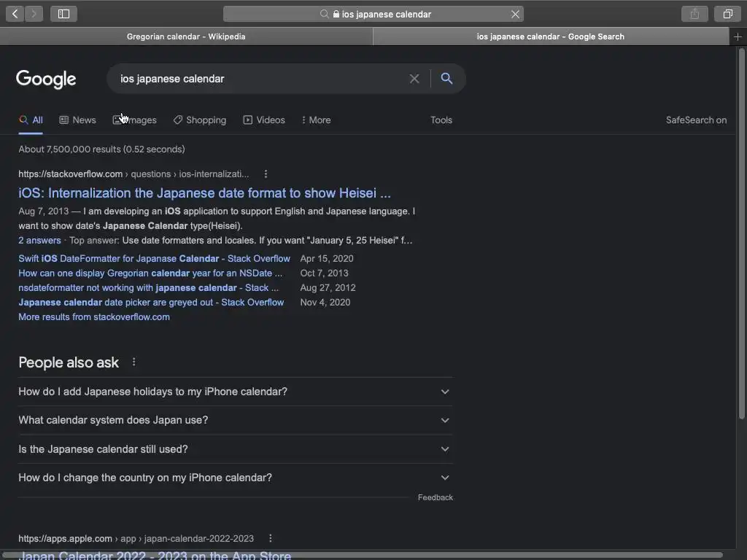The image size is (747, 560).
Task: Click More results from stackoverflow.com
Action: coord(94,317)
